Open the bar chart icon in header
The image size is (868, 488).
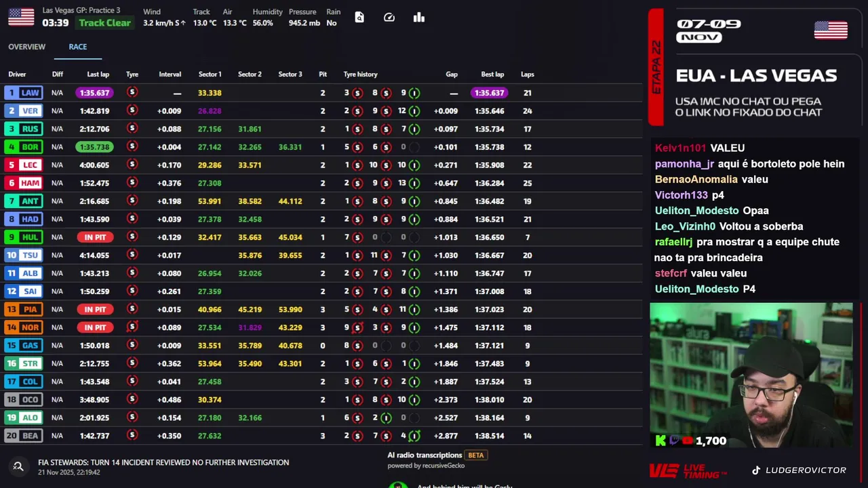click(419, 18)
